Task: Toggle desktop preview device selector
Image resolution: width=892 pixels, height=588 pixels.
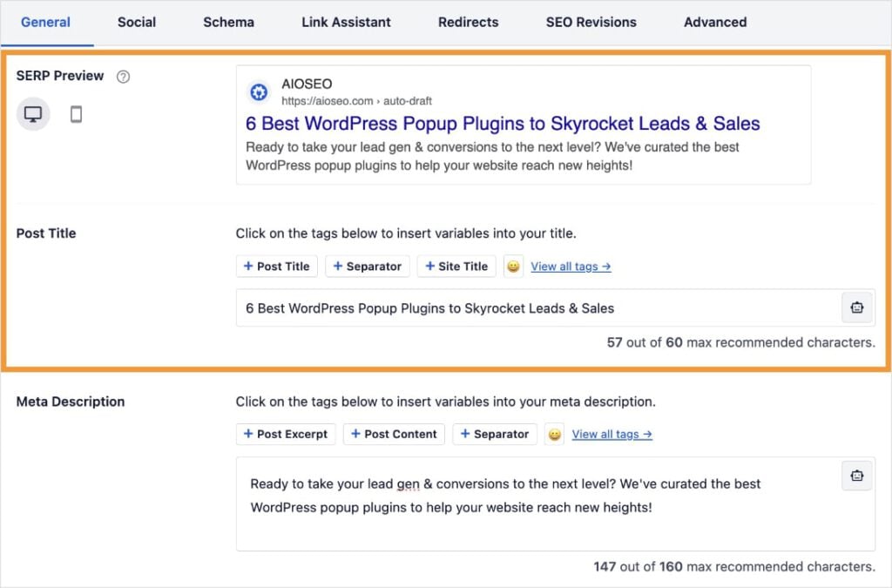Action: [33, 113]
